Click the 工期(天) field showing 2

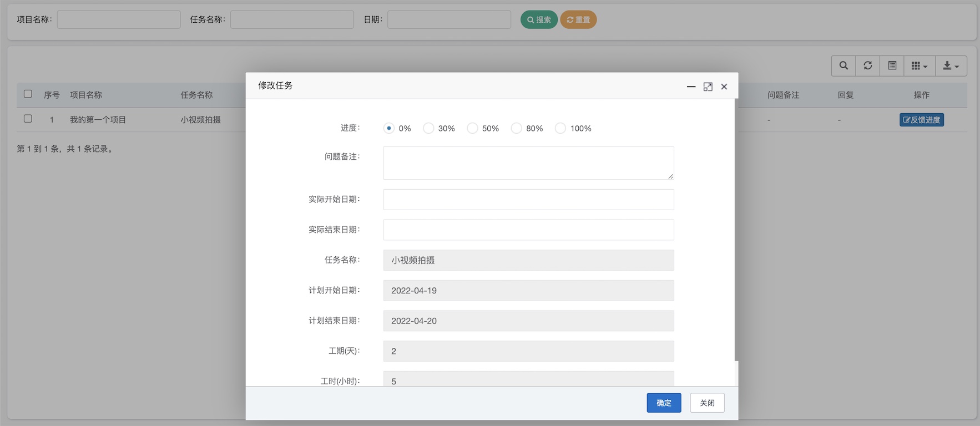[529, 351]
